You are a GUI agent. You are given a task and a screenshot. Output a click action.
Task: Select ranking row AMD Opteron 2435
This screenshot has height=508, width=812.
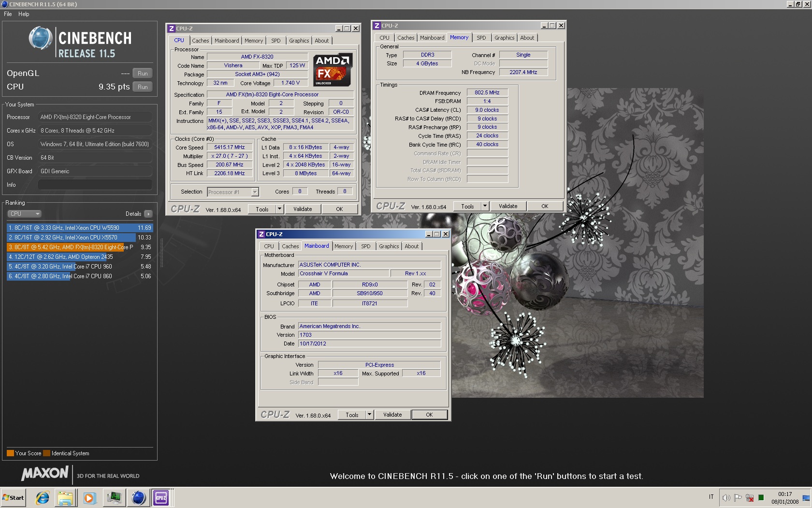coord(80,257)
